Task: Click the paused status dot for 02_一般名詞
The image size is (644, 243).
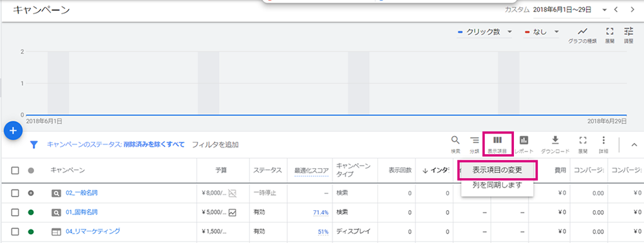Action: [31, 193]
